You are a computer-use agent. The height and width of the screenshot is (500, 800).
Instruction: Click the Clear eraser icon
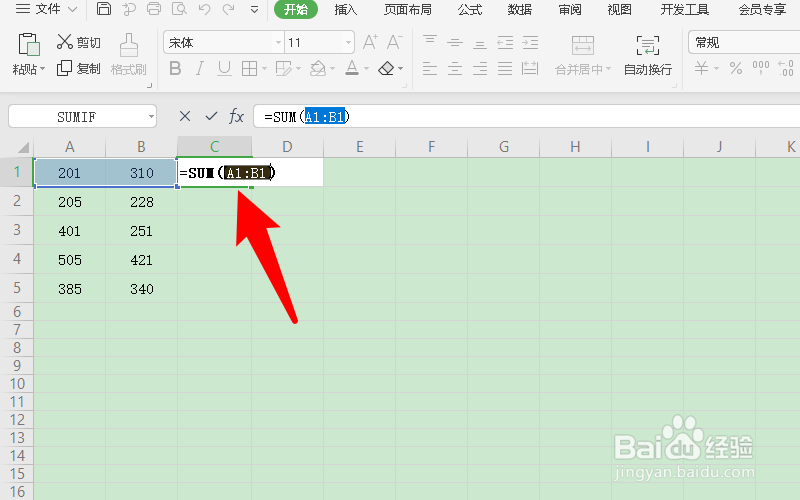coord(386,68)
